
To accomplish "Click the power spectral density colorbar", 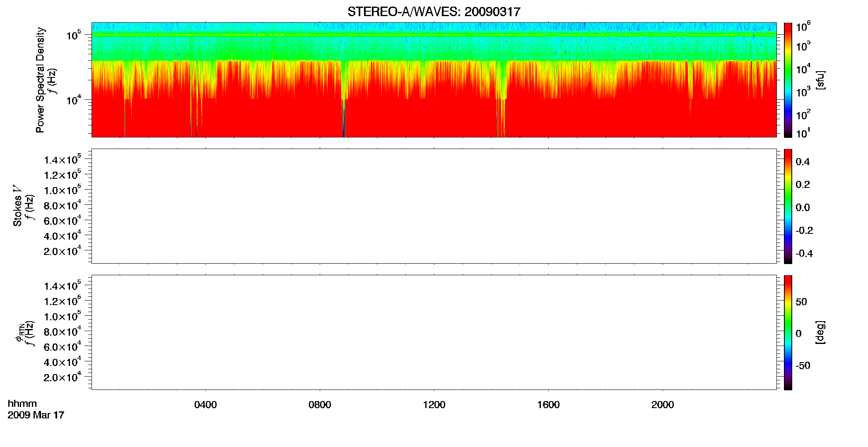I will click(788, 80).
